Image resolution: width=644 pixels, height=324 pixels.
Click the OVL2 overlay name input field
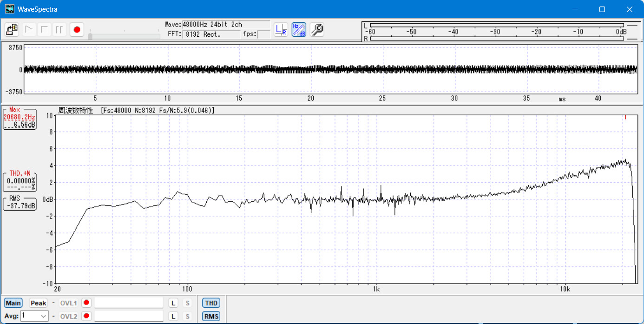[129, 317]
